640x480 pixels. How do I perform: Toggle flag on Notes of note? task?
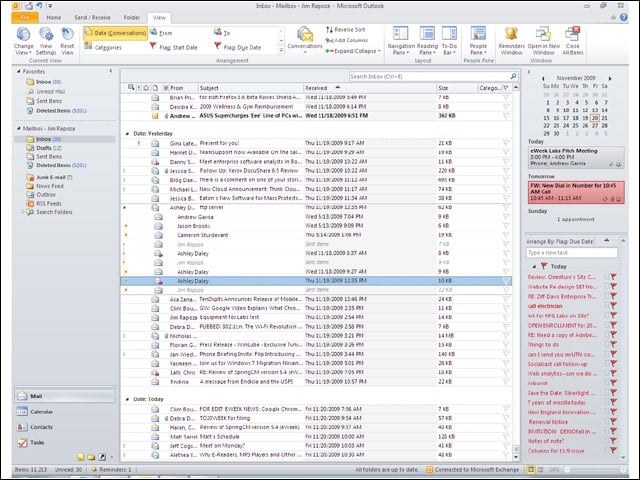(x=613, y=441)
